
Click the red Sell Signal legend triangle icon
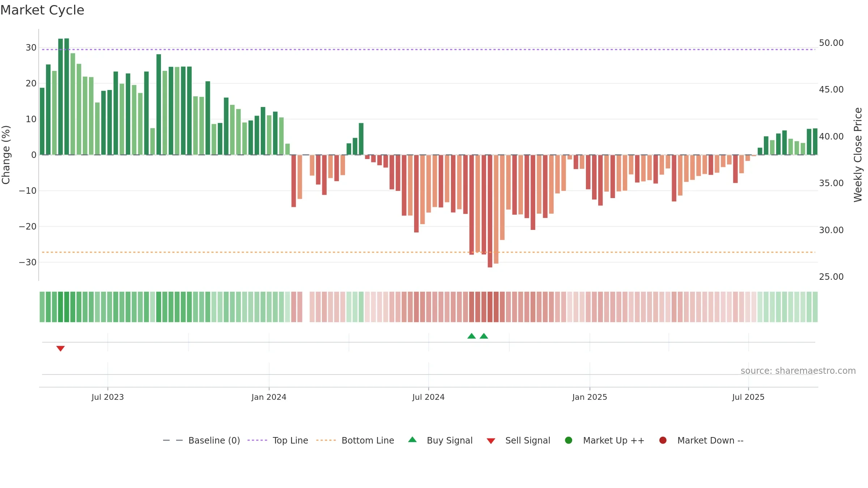click(491, 441)
